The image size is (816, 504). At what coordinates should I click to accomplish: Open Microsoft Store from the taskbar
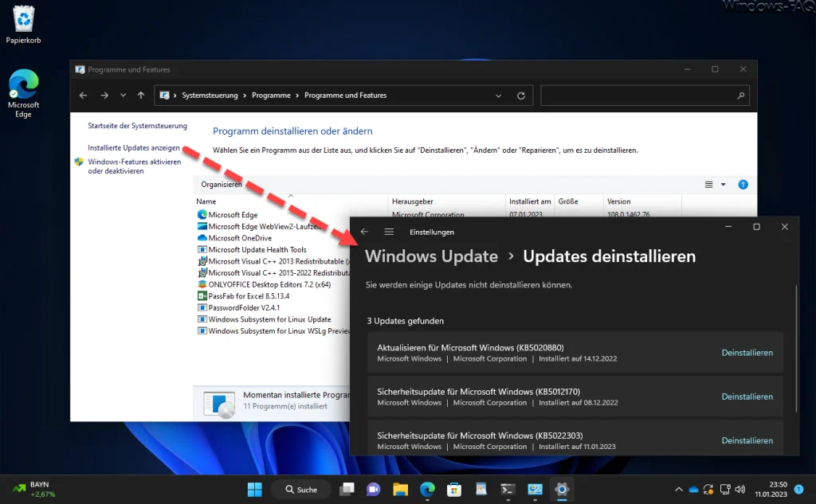pyautogui.click(x=454, y=490)
